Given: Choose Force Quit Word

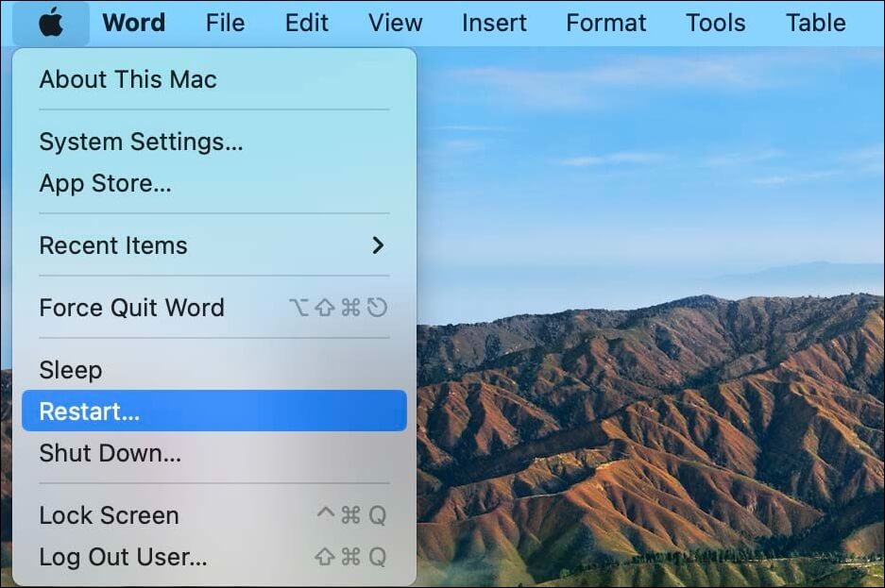Looking at the screenshot, I should tap(213, 308).
